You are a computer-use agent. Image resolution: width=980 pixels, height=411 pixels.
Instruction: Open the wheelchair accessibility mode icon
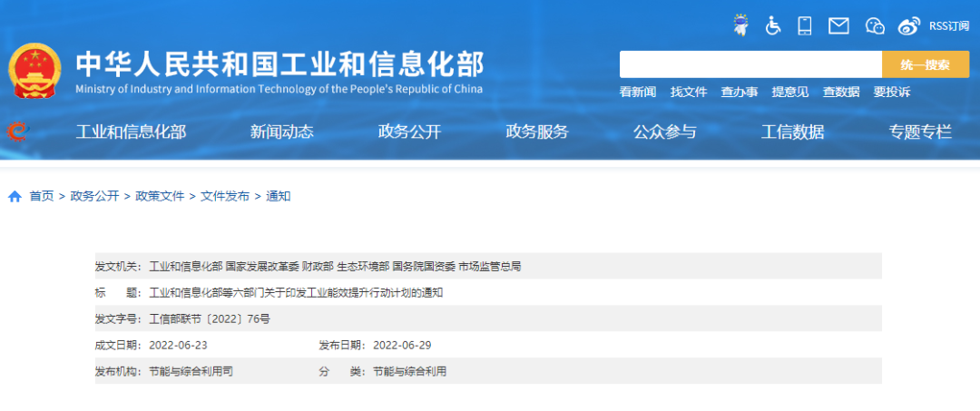click(x=773, y=25)
